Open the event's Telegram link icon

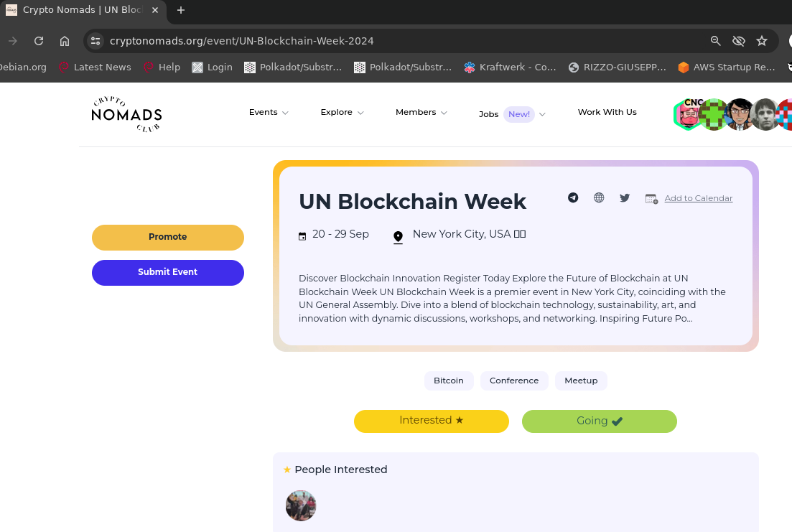[573, 198]
